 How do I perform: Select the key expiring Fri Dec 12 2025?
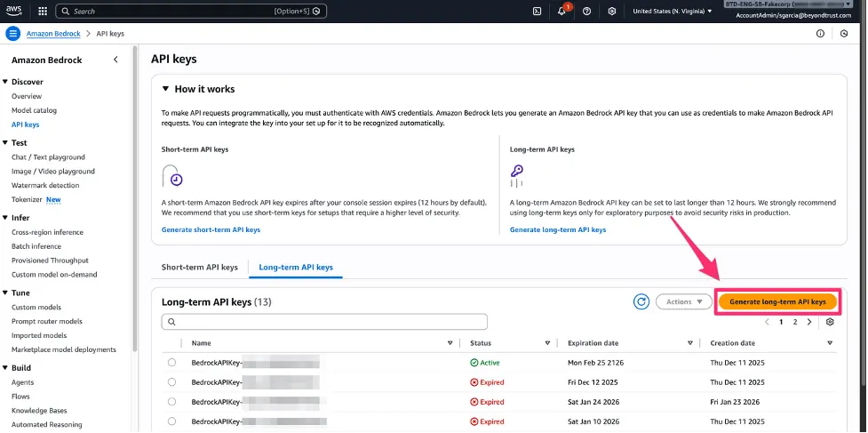[171, 382]
